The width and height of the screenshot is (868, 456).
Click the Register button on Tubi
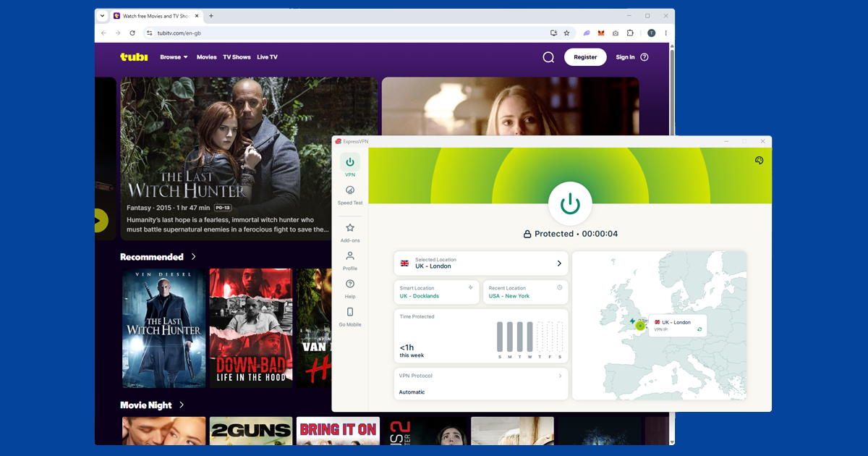(x=585, y=57)
